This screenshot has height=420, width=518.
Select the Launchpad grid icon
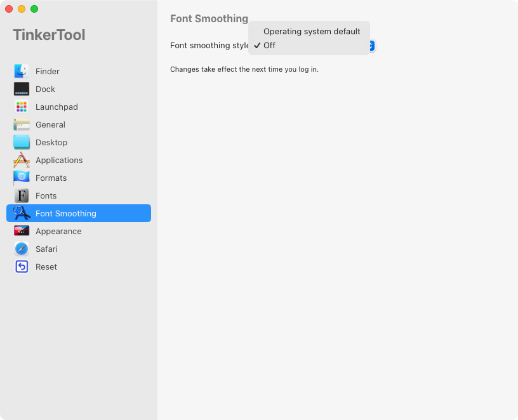pos(22,107)
